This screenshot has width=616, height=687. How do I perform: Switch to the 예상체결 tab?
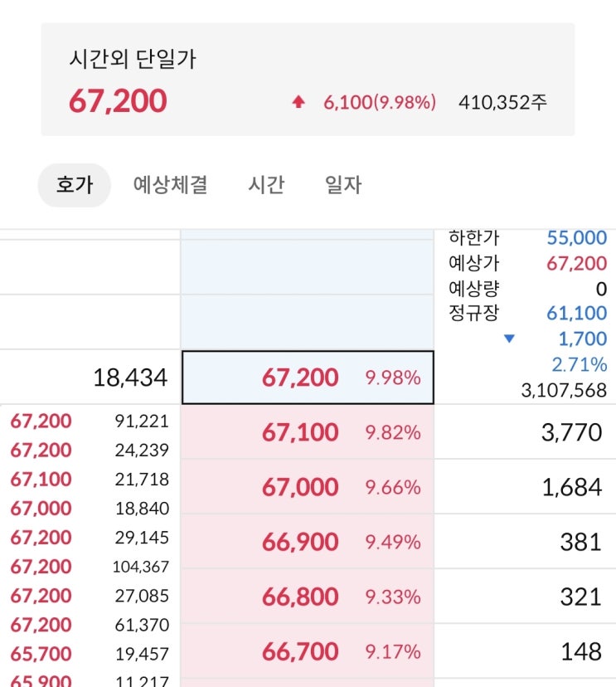pos(170,184)
